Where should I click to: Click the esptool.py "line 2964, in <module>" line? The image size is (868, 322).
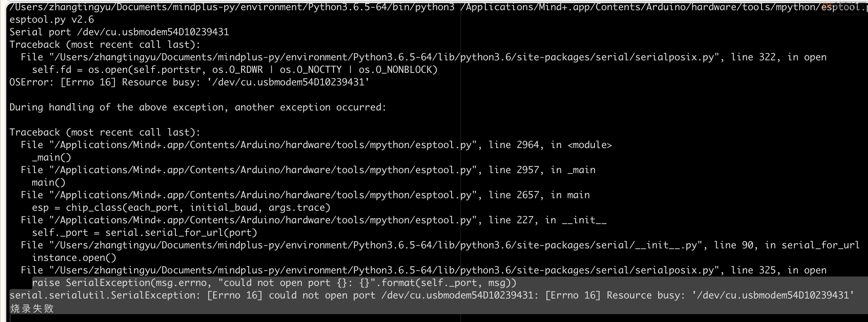(316, 145)
